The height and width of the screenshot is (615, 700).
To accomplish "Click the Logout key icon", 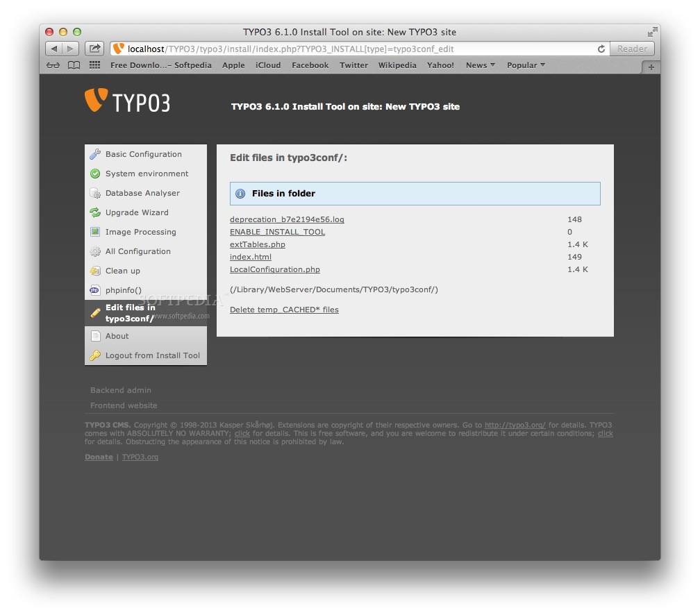I will pos(95,355).
